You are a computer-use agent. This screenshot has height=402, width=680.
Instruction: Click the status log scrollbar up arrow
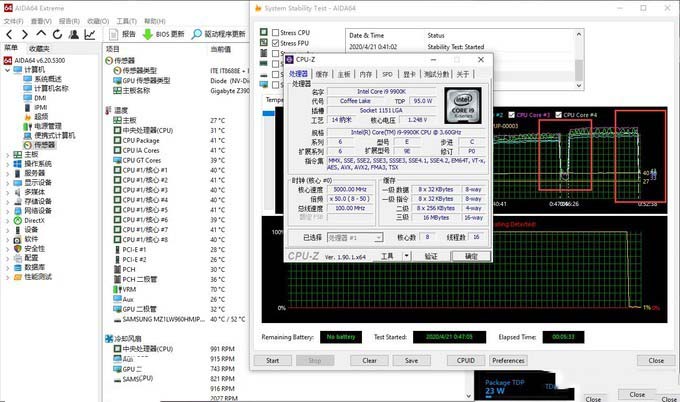(x=579, y=34)
